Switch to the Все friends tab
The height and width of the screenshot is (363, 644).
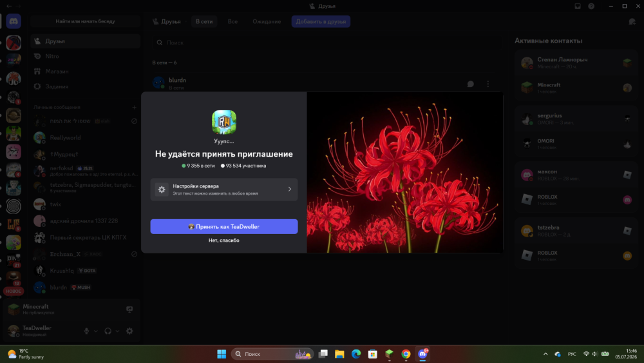[x=232, y=21]
